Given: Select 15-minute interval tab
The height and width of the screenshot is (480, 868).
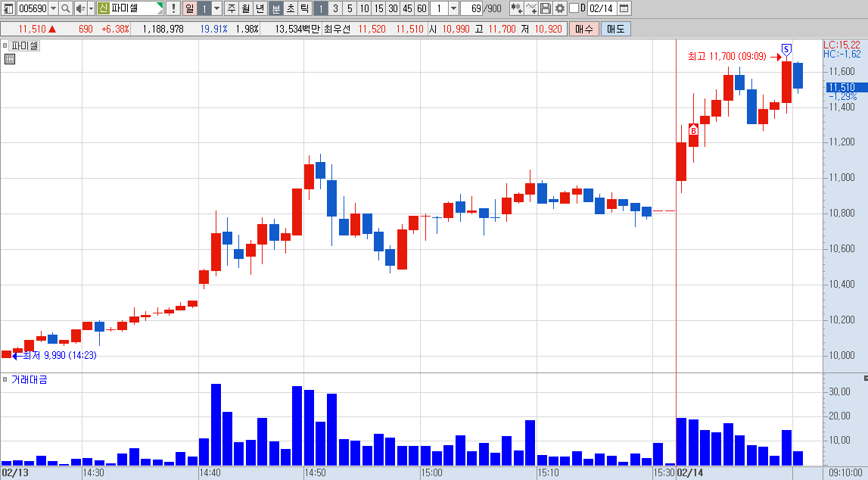Looking at the screenshot, I should point(378,8).
